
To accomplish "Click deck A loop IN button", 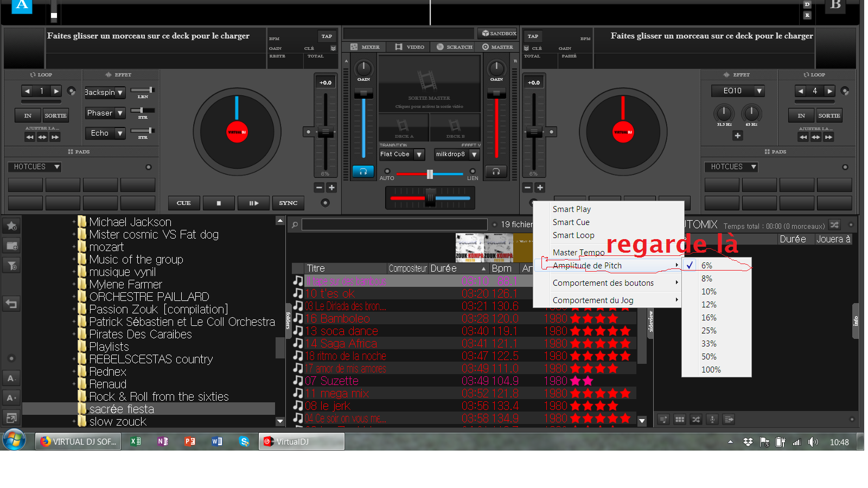I will [x=28, y=115].
